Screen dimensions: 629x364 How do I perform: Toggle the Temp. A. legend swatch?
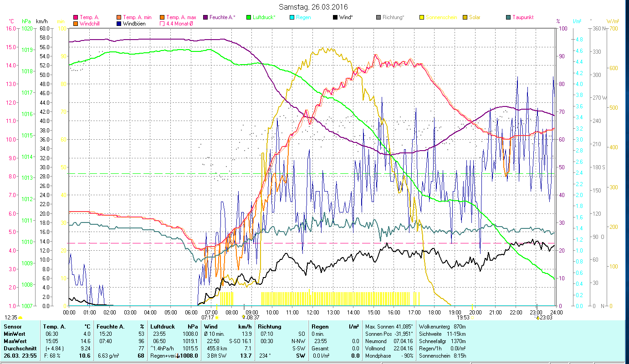(x=76, y=18)
